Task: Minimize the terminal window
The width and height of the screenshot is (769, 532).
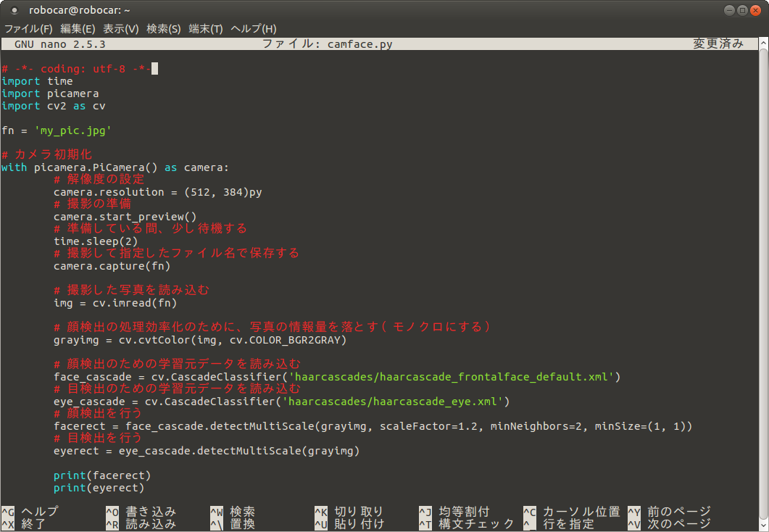Action: pos(729,10)
